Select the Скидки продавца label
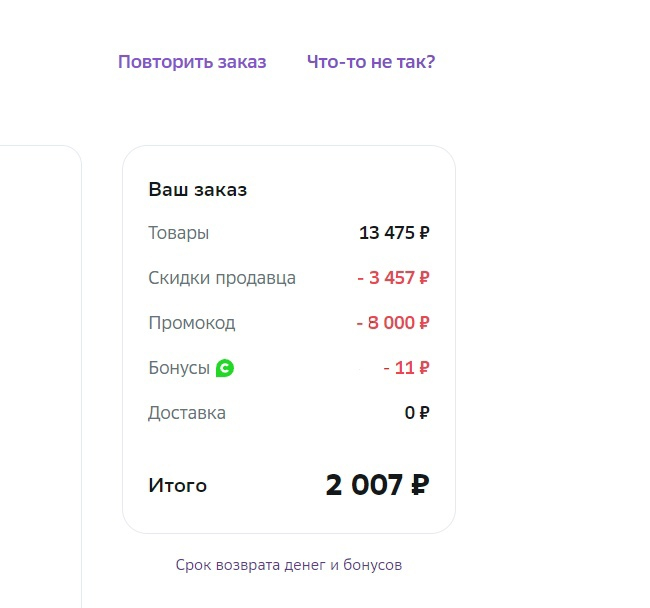This screenshot has width=650, height=608. click(222, 278)
